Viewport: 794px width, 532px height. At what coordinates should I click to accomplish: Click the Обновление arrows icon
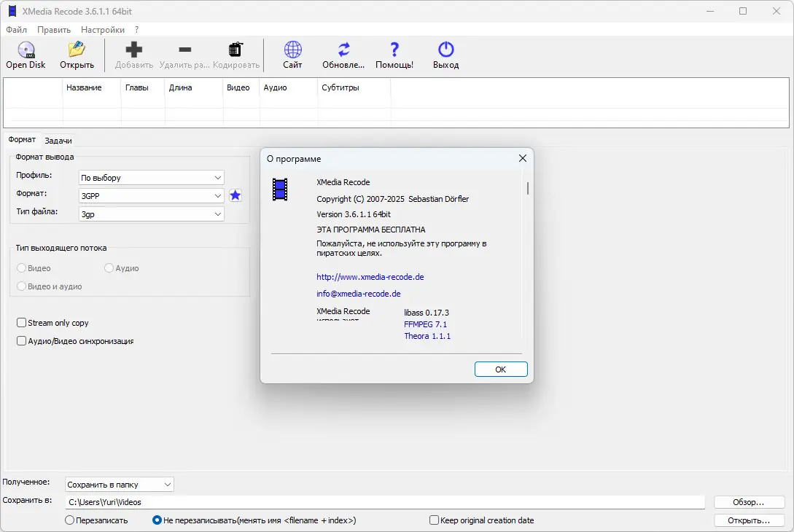344,50
